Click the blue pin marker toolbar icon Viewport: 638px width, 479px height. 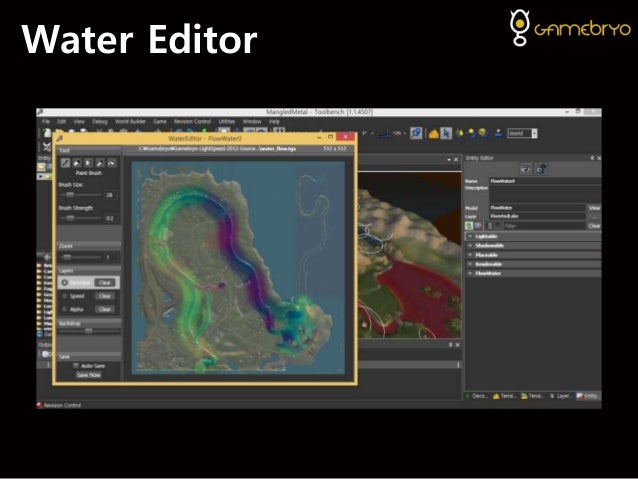[x=498, y=133]
